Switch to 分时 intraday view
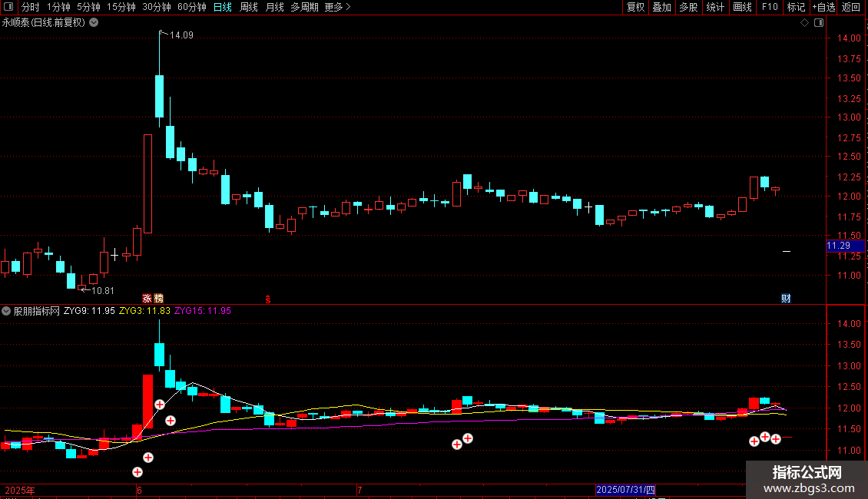The height and width of the screenshot is (499, 868). [31, 7]
